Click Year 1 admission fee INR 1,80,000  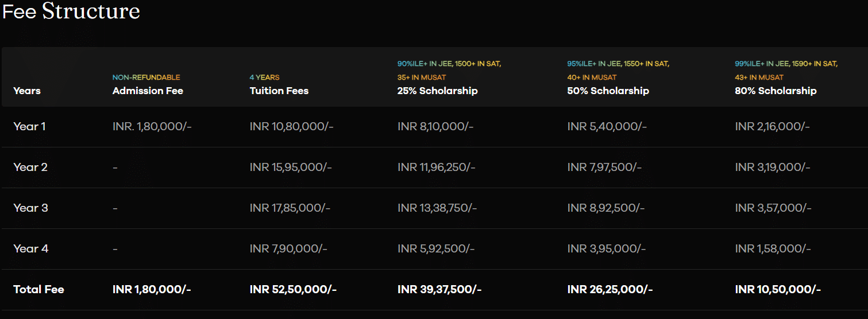(152, 126)
